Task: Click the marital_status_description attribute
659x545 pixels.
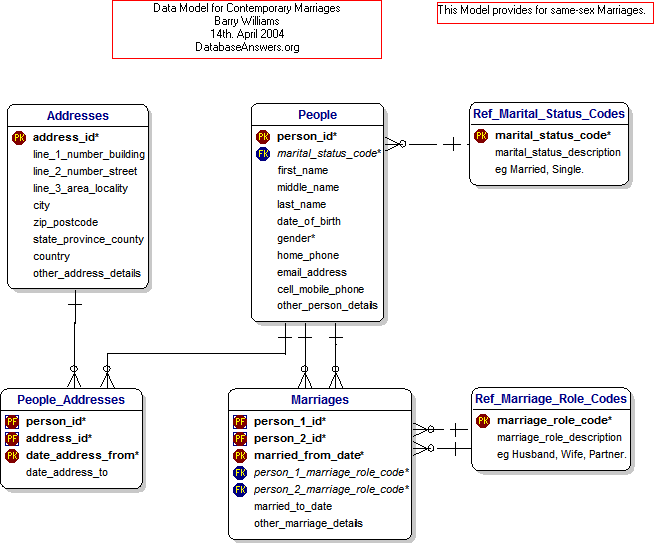Action: click(x=558, y=153)
